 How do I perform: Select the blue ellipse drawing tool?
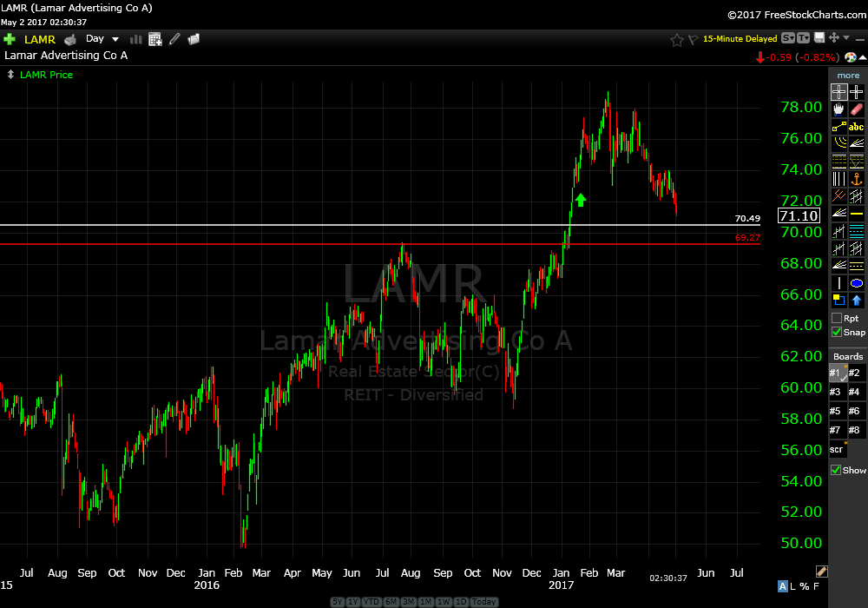point(857,283)
